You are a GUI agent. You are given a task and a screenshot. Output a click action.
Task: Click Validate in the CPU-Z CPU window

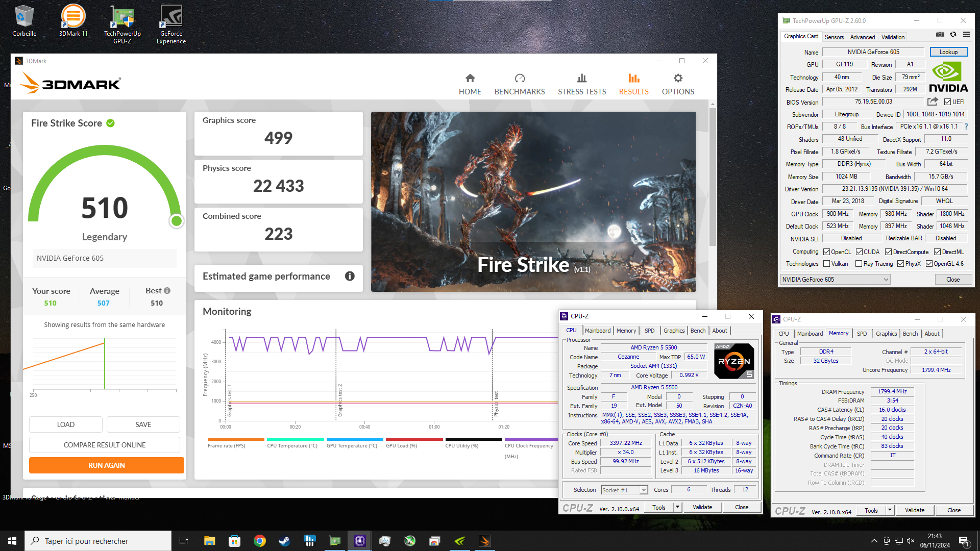[702, 507]
